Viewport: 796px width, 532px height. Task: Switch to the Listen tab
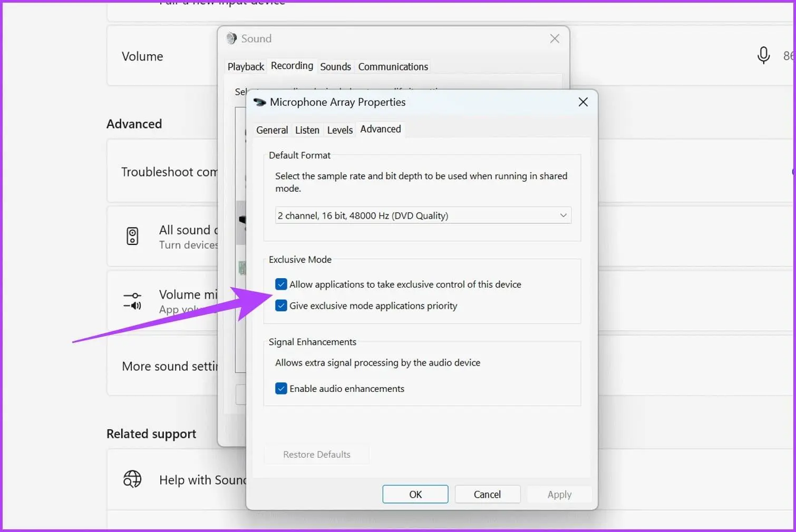[x=307, y=130]
